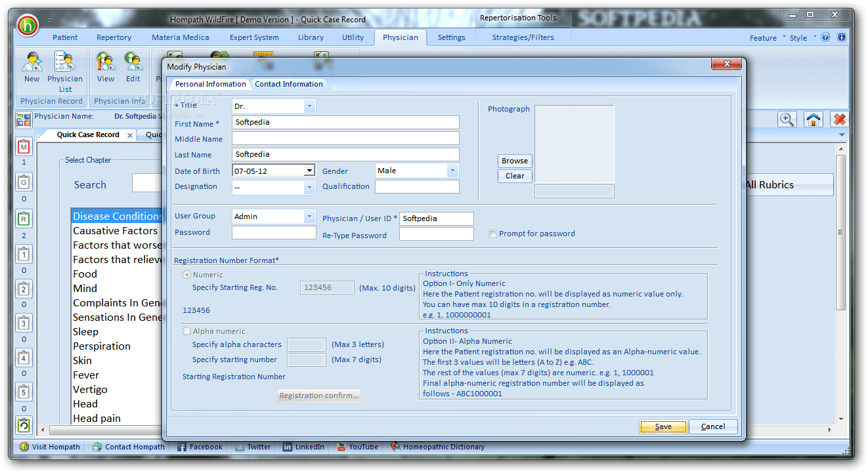Select the Alpha numeric registration format
This screenshot has width=868, height=473.
pyautogui.click(x=186, y=331)
